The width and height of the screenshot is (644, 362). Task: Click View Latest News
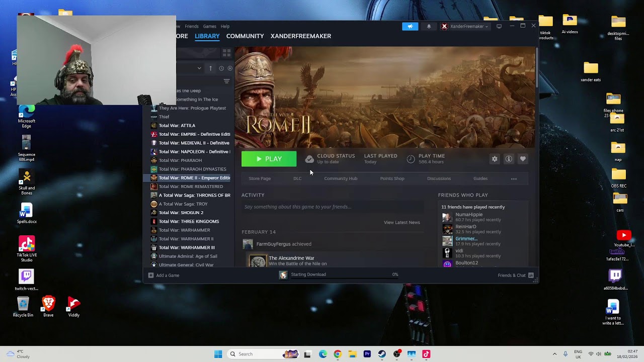401,222
